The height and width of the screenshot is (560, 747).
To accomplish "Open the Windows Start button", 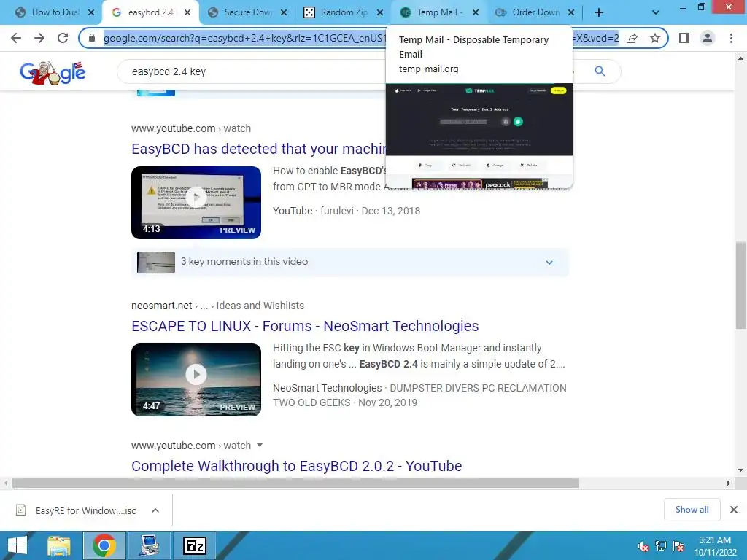I will pyautogui.click(x=18, y=545).
